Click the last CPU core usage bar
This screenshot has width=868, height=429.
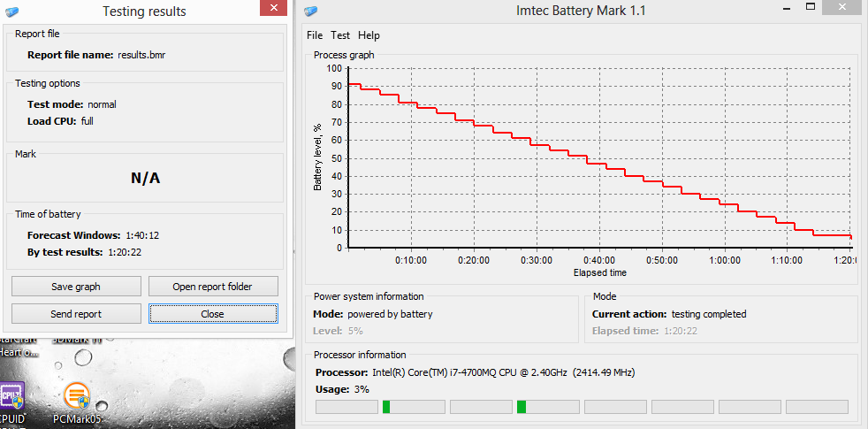[817, 407]
